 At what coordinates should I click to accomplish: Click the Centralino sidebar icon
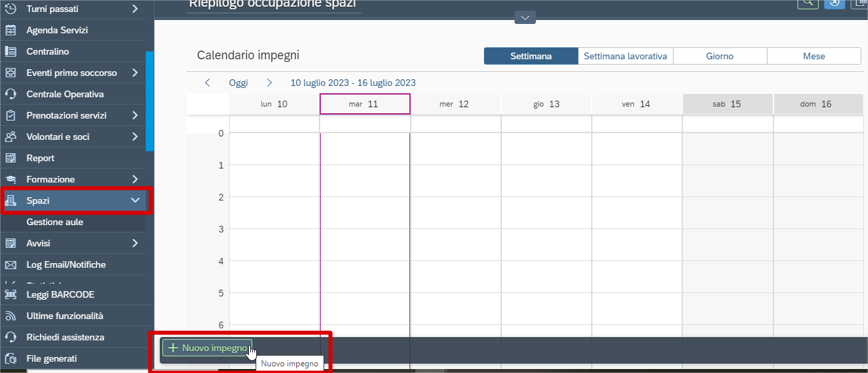[11, 51]
